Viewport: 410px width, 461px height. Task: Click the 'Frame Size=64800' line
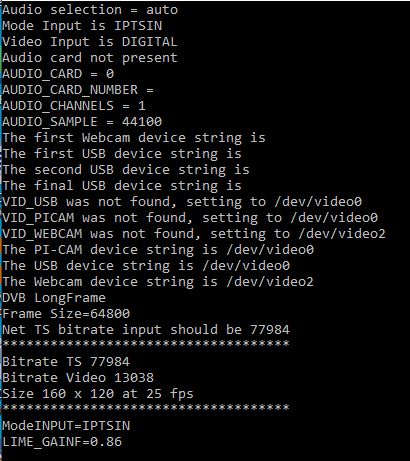(66, 314)
